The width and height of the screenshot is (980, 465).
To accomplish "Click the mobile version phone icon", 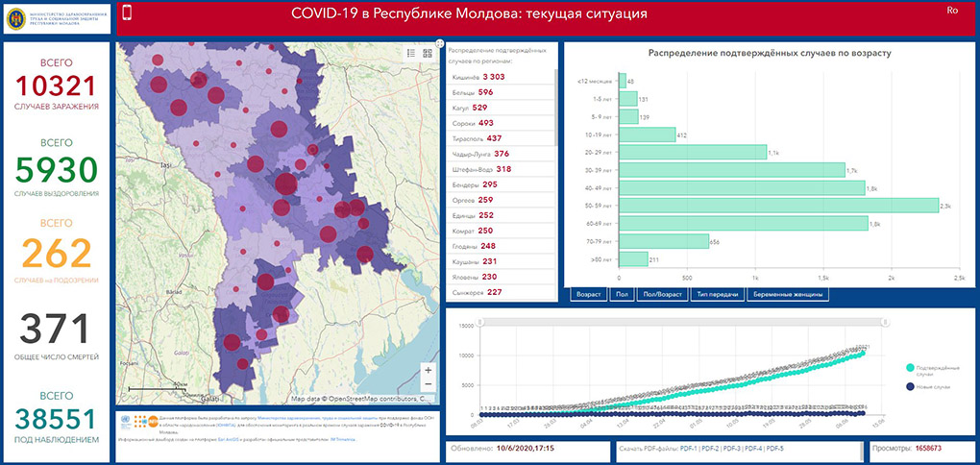I will coord(130,13).
